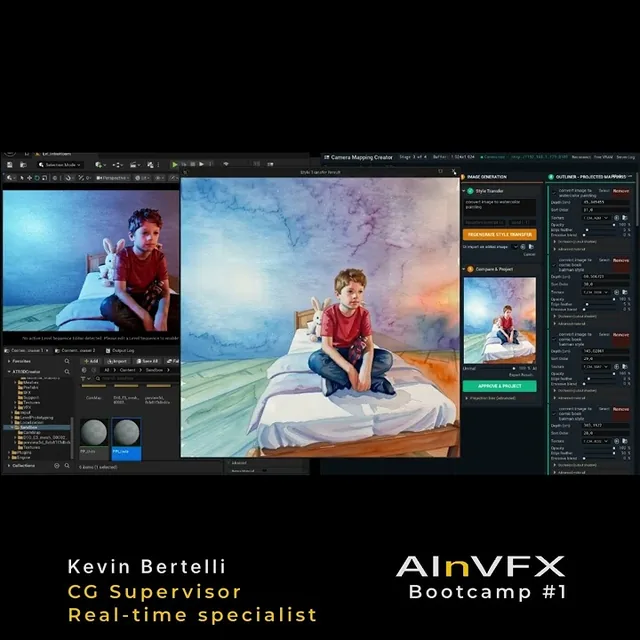Toggle checkbox of Sort Order 28 mapping
The width and height of the screenshot is (640, 640).
tap(554, 414)
